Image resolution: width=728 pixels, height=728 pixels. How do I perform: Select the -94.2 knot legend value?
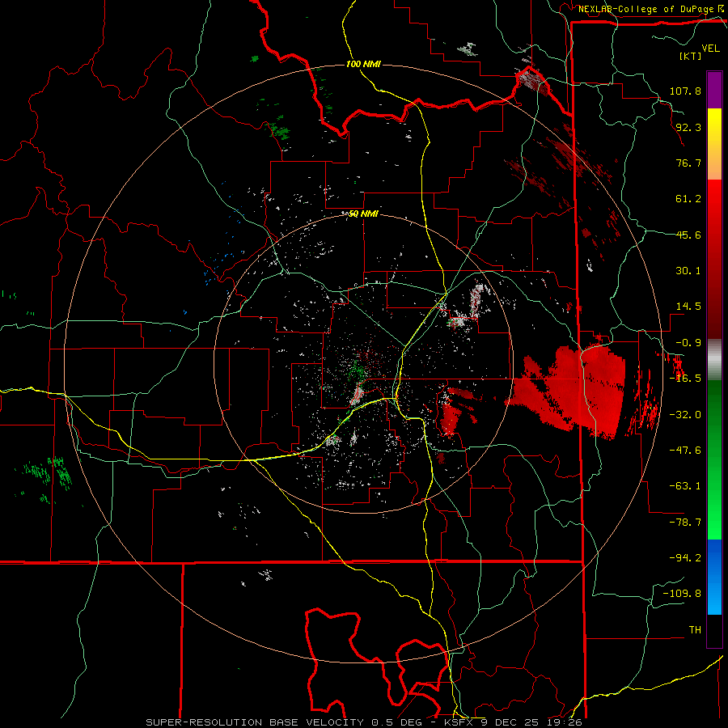pyautogui.click(x=685, y=557)
